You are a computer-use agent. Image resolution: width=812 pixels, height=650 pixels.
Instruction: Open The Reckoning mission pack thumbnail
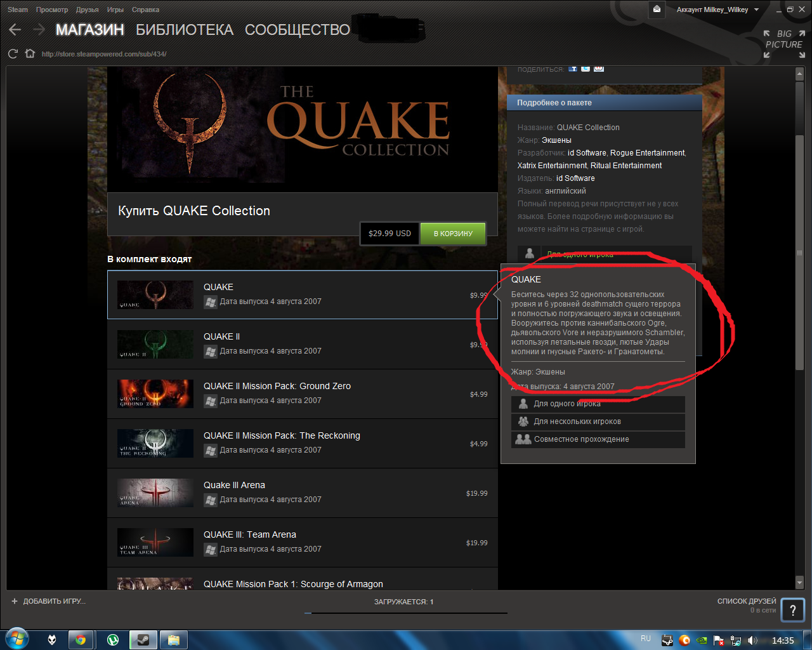155,444
